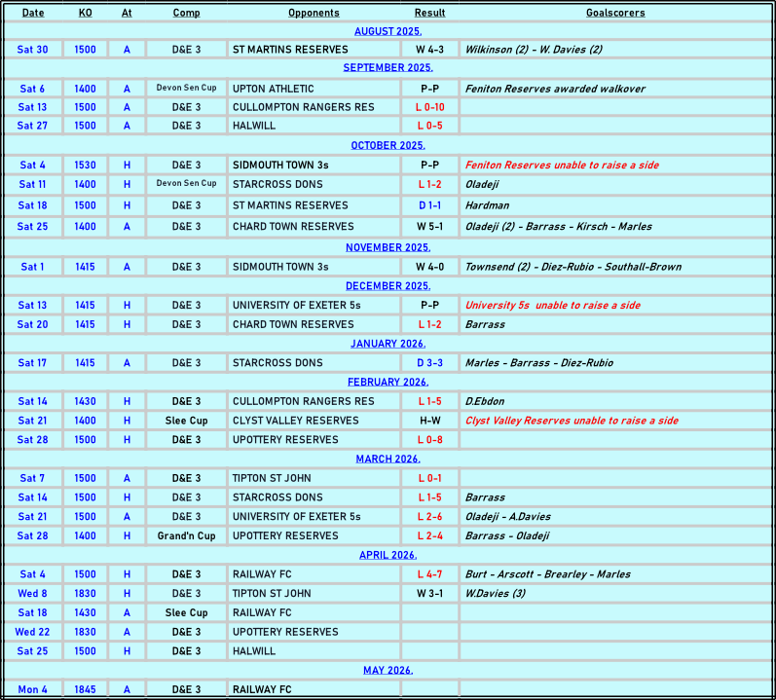
Task: Select the "MAY 2026" month heading
Action: pos(388,671)
